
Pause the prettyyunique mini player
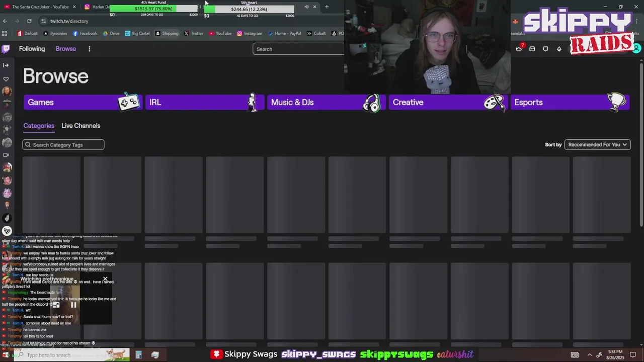click(73, 305)
